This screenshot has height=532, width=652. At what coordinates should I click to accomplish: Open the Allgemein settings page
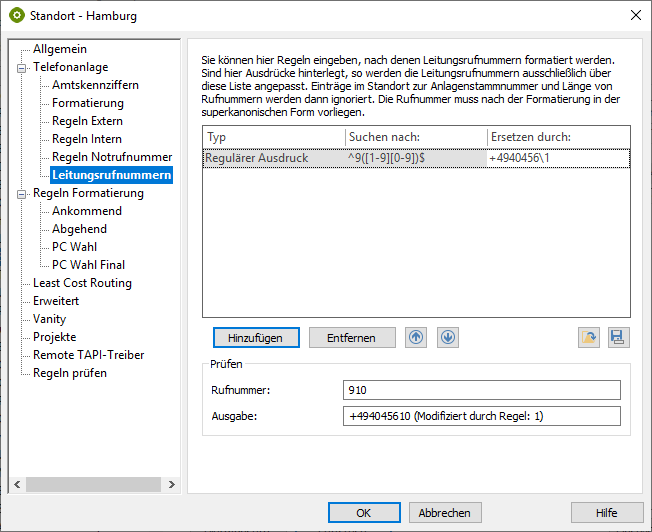pos(59,49)
